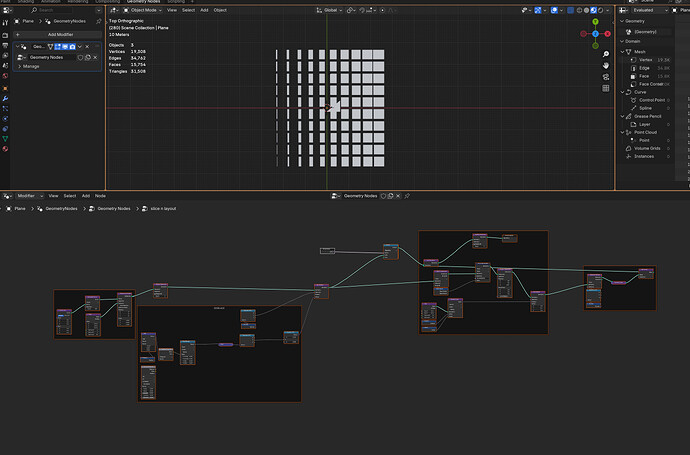Select the pan hand icon in viewport
690x455 pixels.
coord(606,66)
